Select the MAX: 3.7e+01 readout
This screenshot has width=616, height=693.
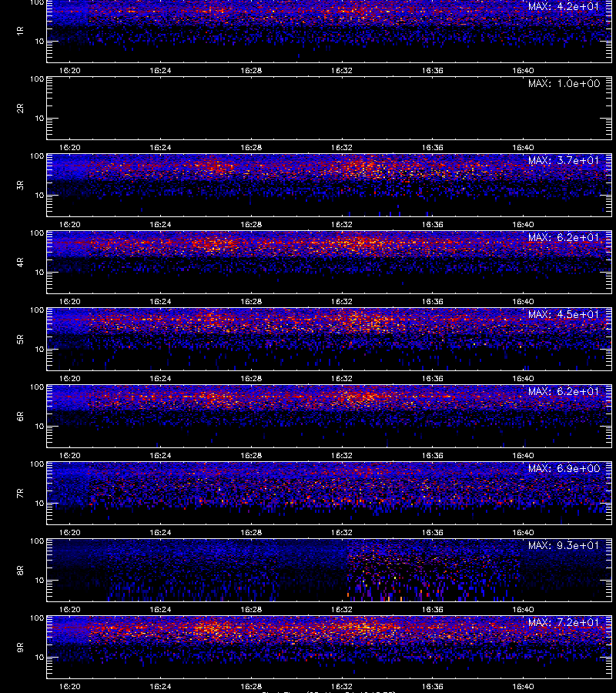coord(564,160)
